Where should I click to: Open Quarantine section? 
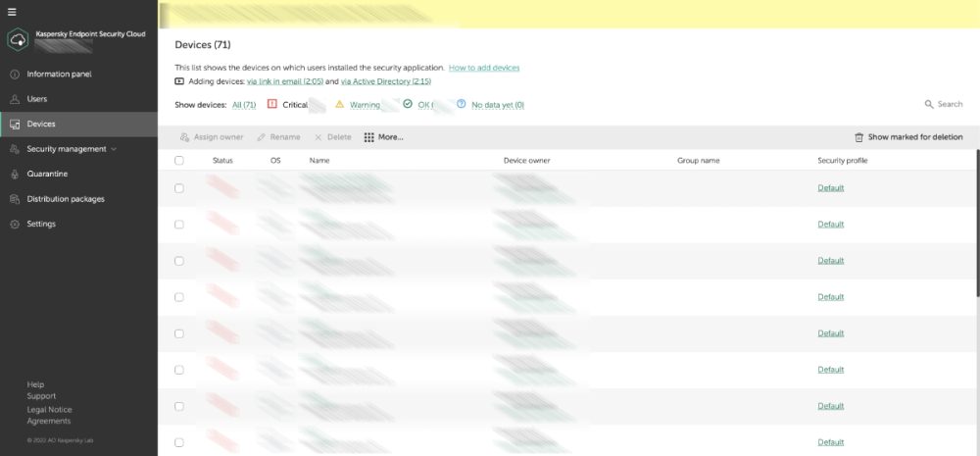pos(47,174)
